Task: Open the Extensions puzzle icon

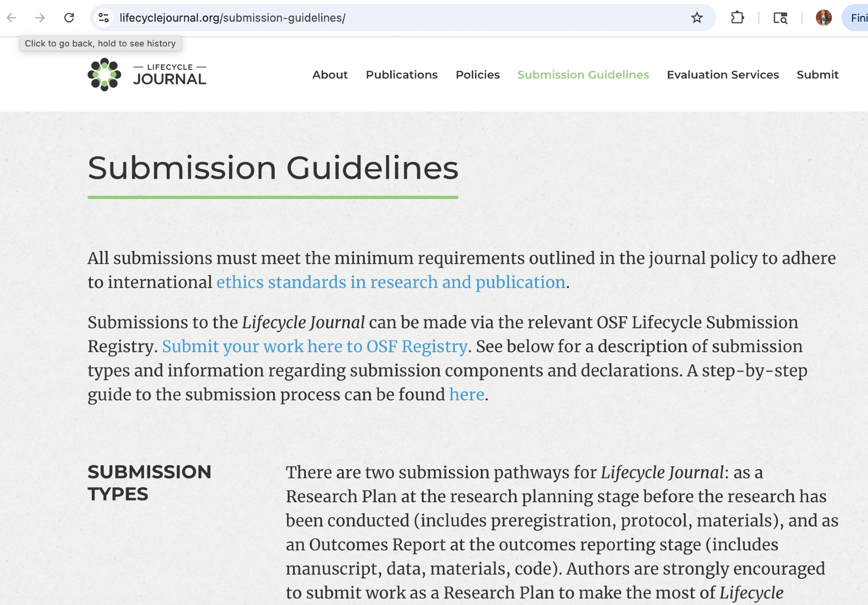Action: click(x=737, y=18)
